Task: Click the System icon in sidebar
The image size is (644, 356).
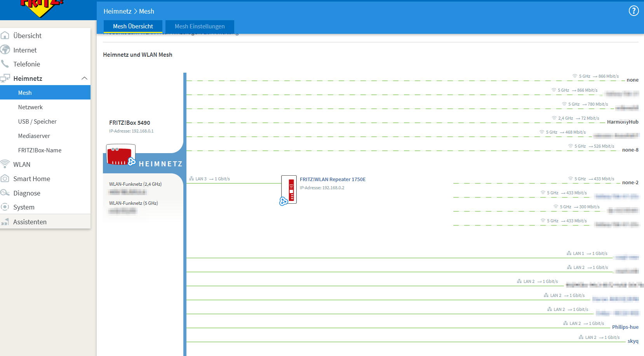Action: pyautogui.click(x=5, y=207)
